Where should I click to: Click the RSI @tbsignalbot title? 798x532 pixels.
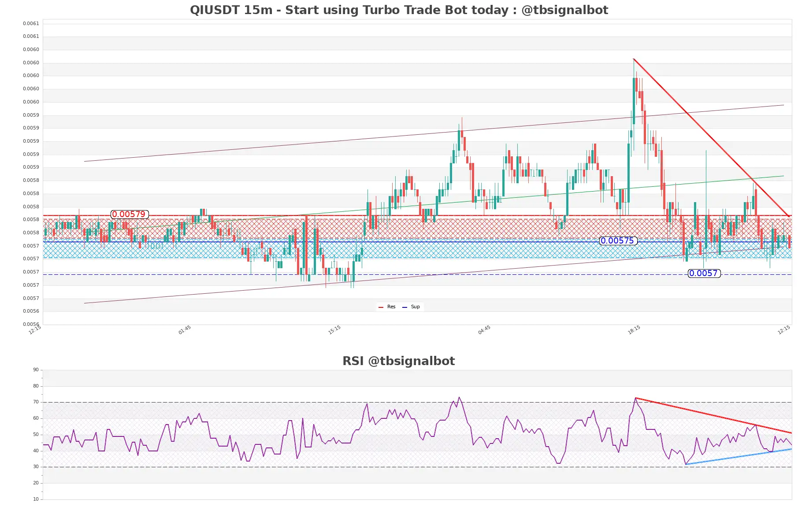(398, 361)
